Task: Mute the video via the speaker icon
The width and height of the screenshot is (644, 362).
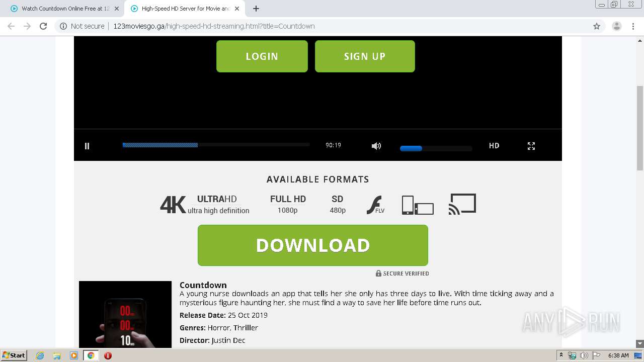Action: pos(376,146)
